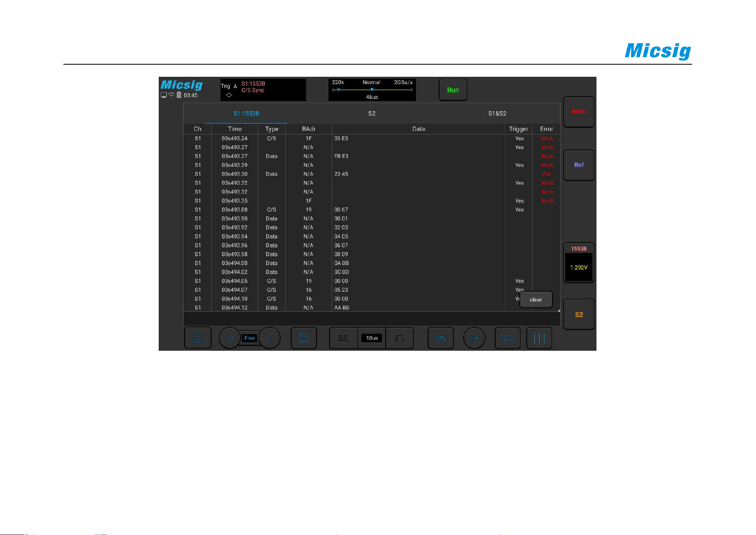Tap the 50% button
Image resolution: width=756 pixels, height=535 pixels.
[x=441, y=338]
